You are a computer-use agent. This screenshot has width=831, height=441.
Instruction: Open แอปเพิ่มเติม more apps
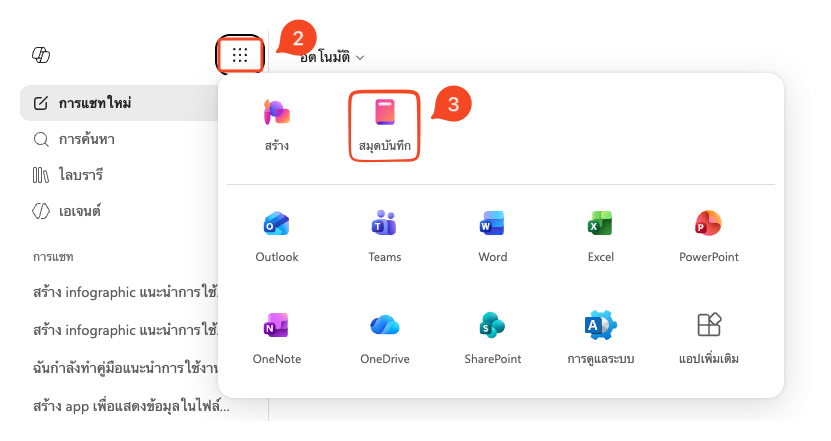[x=709, y=338]
